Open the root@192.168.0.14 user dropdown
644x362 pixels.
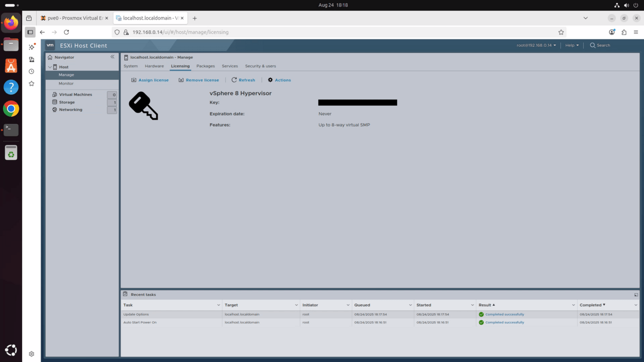tap(536, 45)
